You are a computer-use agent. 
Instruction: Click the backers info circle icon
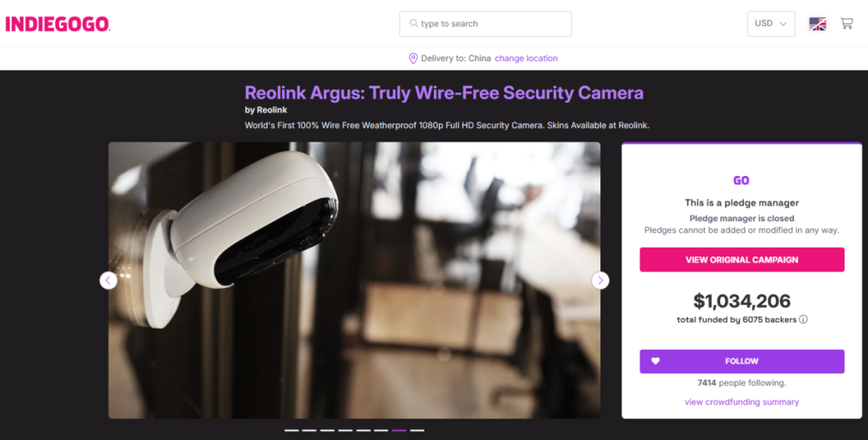[803, 319]
